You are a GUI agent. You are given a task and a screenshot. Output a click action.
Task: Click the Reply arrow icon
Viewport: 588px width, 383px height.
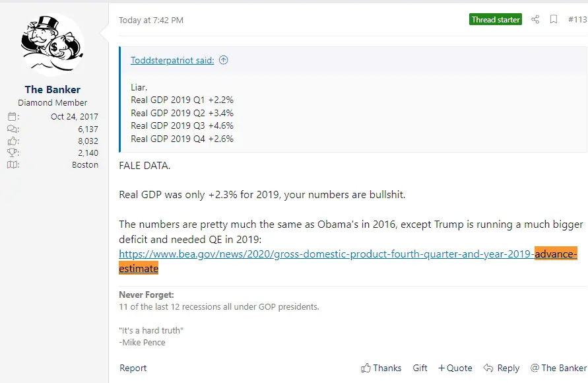[x=488, y=368]
